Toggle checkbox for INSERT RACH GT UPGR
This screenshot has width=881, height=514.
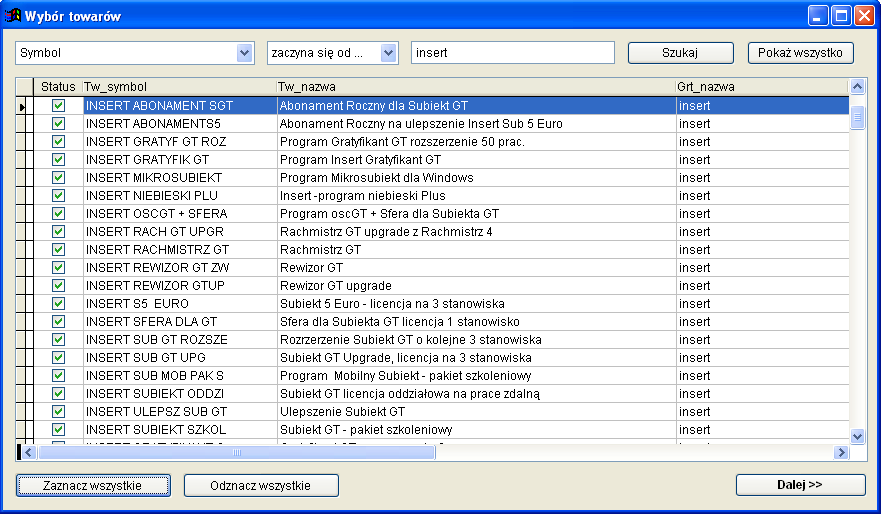coord(58,231)
